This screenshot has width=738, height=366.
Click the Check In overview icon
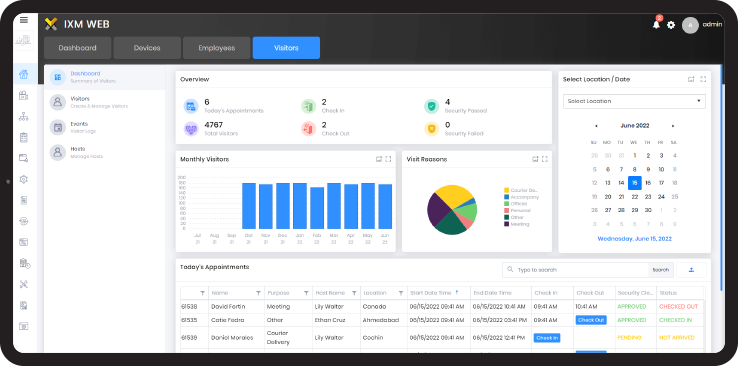tap(308, 106)
